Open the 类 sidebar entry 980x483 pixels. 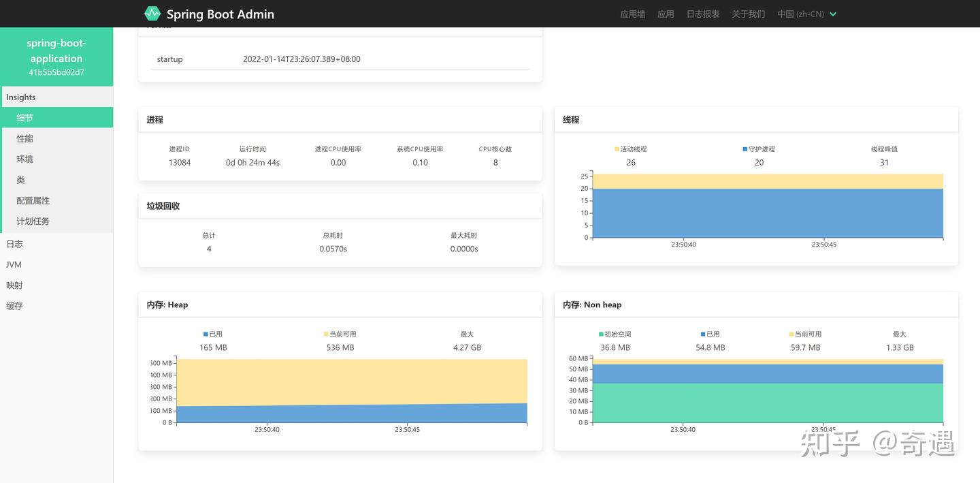[20, 179]
